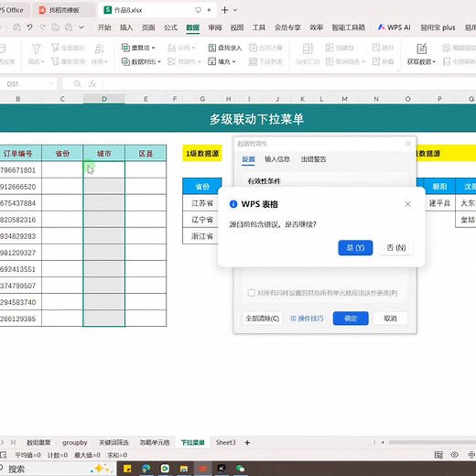Click the 筛选 filter funnel icon

click(36, 49)
